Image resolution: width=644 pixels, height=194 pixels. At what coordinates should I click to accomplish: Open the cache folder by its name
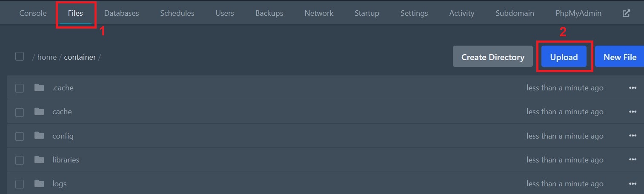(62, 112)
